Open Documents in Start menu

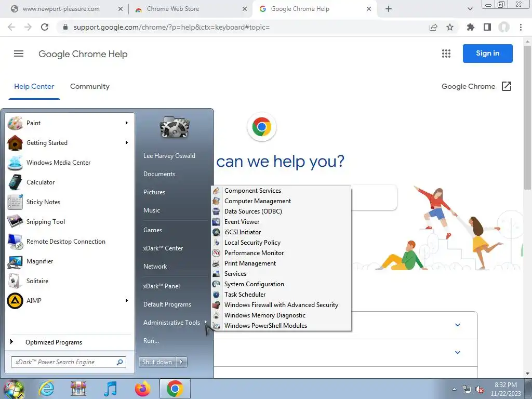click(159, 174)
